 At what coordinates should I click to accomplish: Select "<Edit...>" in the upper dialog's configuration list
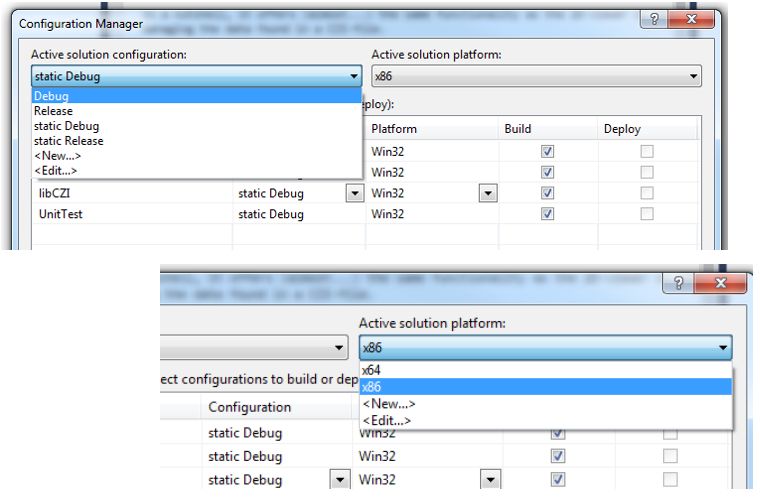[x=197, y=171]
